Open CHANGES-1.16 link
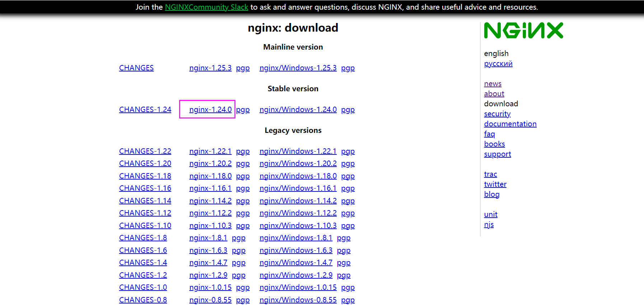The width and height of the screenshot is (644, 306). pos(145,188)
